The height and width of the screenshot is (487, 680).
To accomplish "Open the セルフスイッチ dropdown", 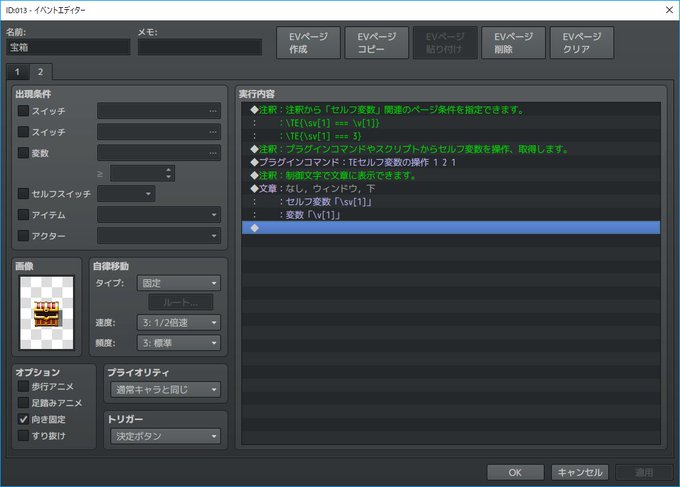I will pyautogui.click(x=126, y=193).
